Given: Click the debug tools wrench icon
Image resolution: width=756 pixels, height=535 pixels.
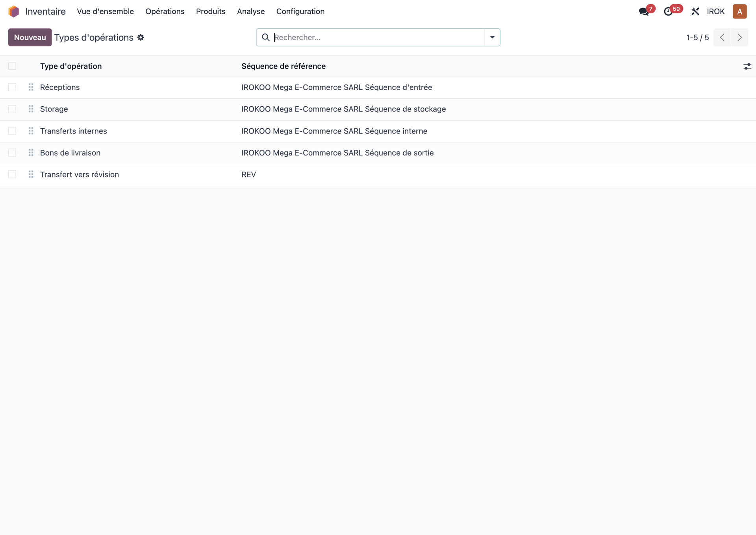Looking at the screenshot, I should click(x=695, y=11).
